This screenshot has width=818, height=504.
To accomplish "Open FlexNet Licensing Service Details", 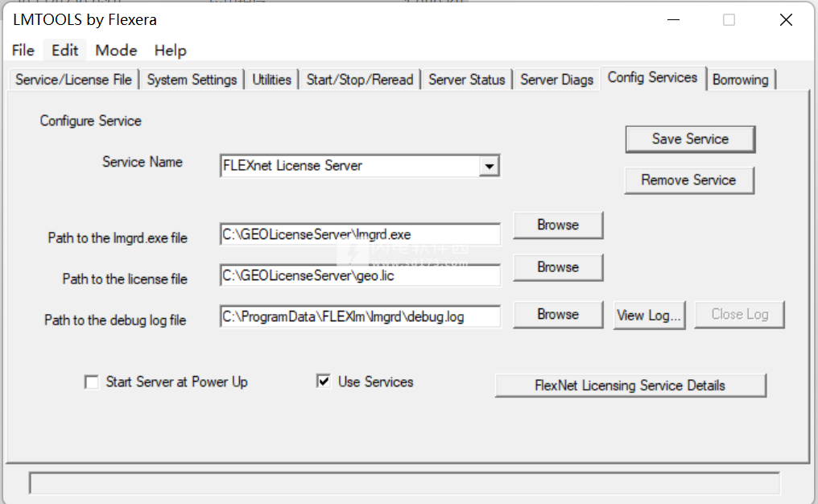I will coord(630,386).
